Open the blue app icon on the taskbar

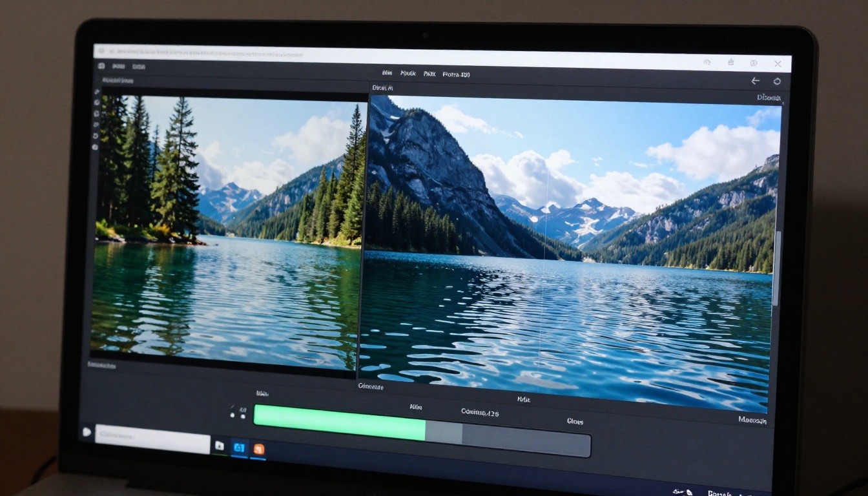[x=239, y=448]
